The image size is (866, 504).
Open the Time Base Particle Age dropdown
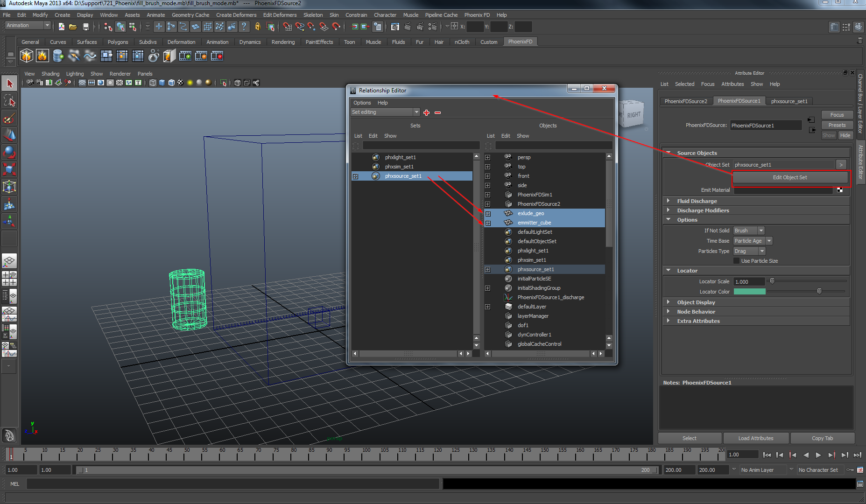tap(753, 241)
